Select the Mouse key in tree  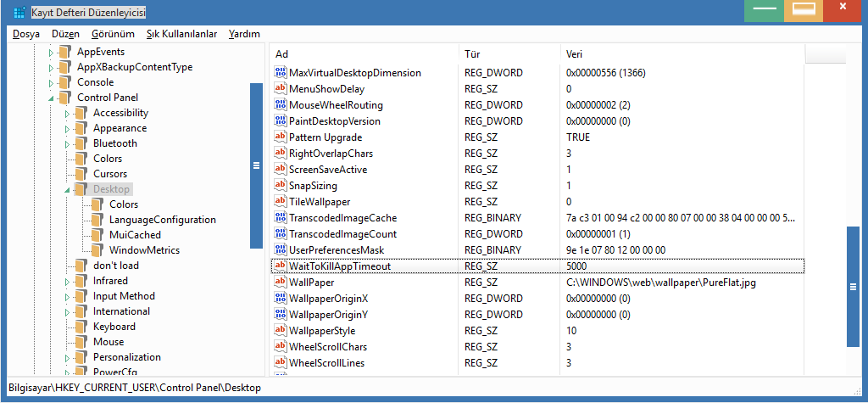click(108, 341)
